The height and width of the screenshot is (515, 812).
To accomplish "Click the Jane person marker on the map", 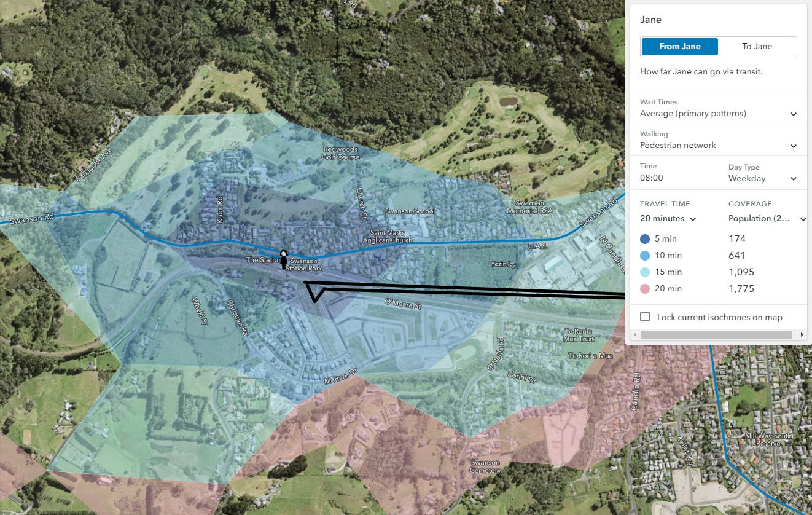I will (x=283, y=259).
